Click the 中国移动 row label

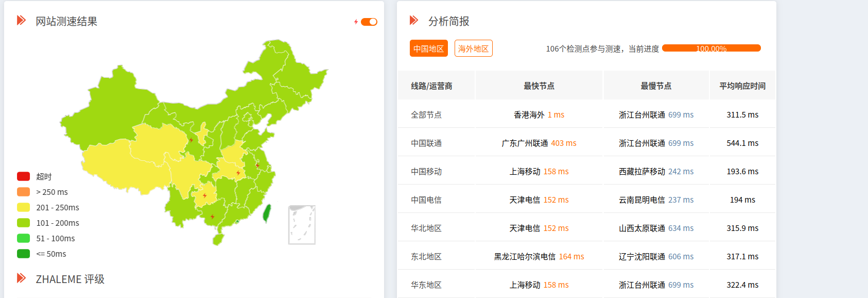click(x=426, y=171)
